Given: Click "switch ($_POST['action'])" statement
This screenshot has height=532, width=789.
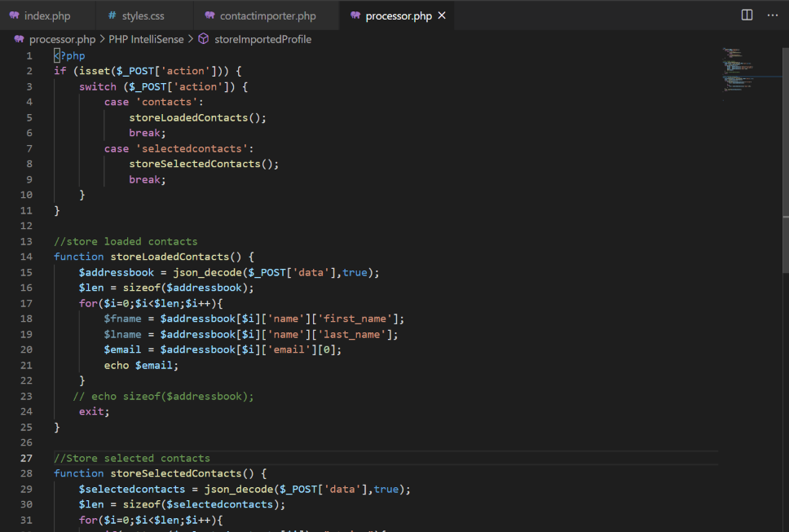Looking at the screenshot, I should click(164, 86).
